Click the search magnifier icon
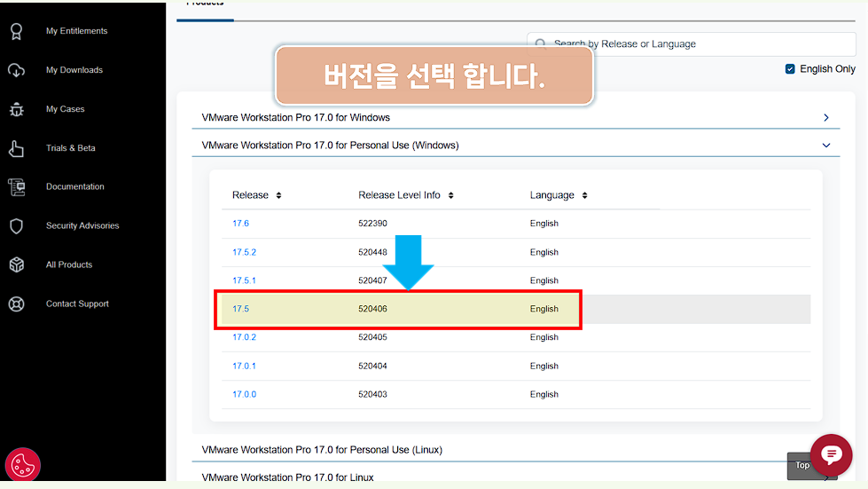 tap(541, 43)
